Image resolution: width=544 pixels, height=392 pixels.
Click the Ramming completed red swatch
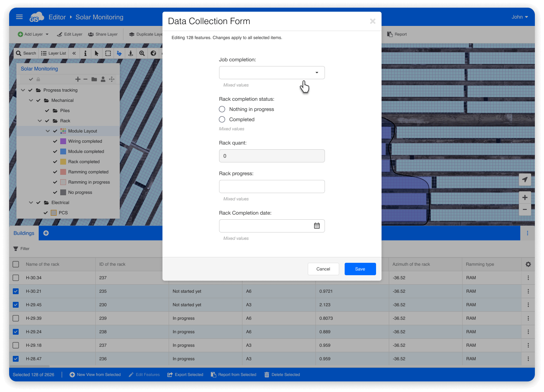[63, 172]
